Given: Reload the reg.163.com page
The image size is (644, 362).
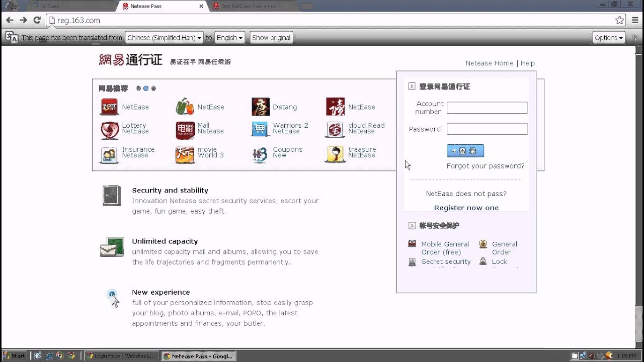Looking at the screenshot, I should tap(37, 20).
